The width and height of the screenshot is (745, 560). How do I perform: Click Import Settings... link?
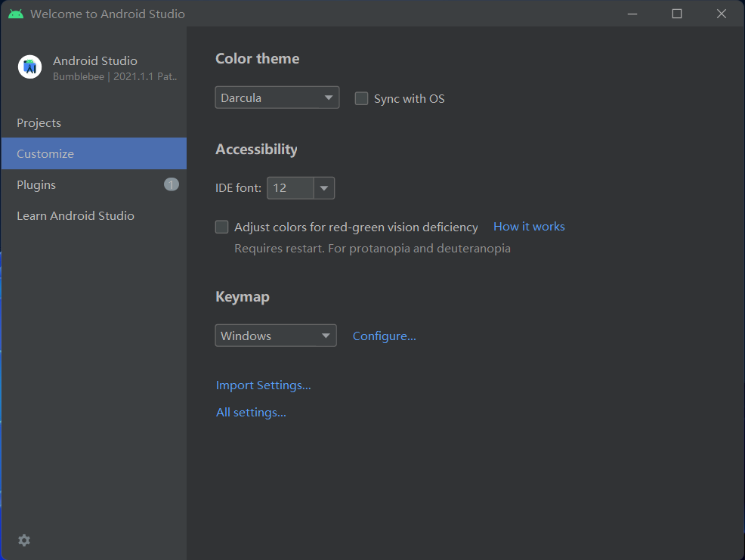click(263, 385)
